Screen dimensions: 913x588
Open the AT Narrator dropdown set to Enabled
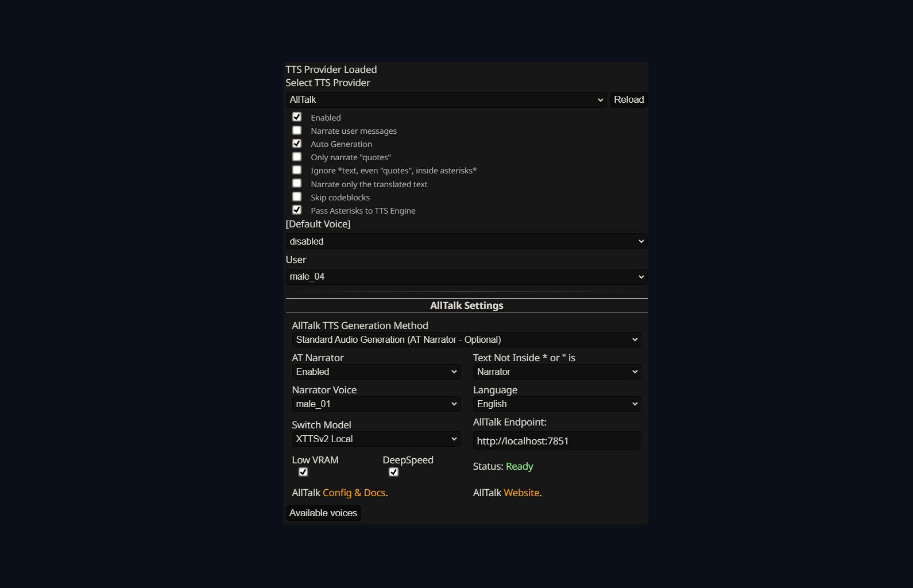pos(376,372)
